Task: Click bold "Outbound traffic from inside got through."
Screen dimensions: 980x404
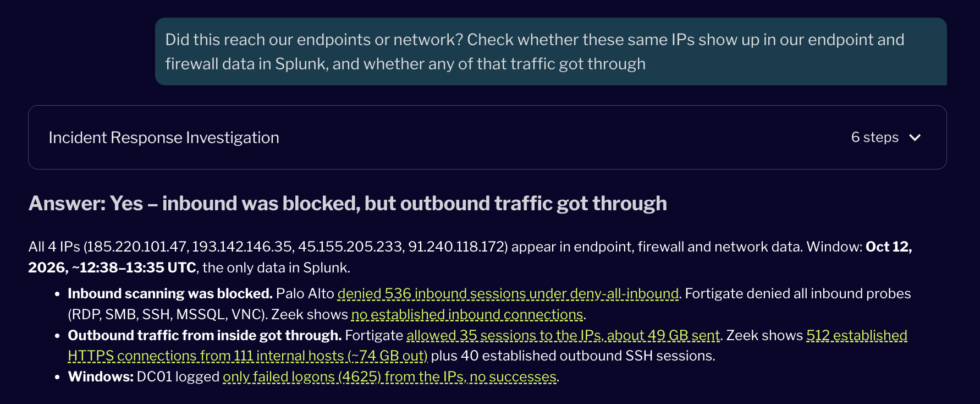Action: coord(205,336)
